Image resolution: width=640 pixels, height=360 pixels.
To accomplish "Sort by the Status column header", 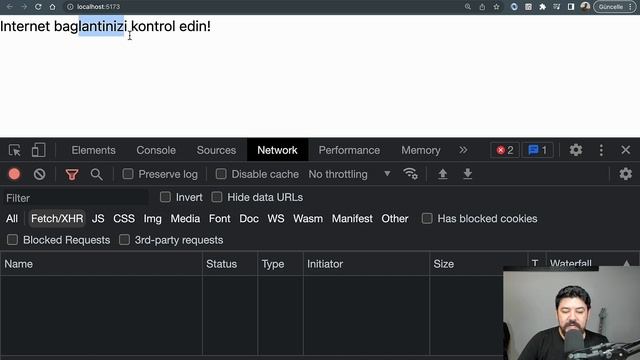I will 230,264.
